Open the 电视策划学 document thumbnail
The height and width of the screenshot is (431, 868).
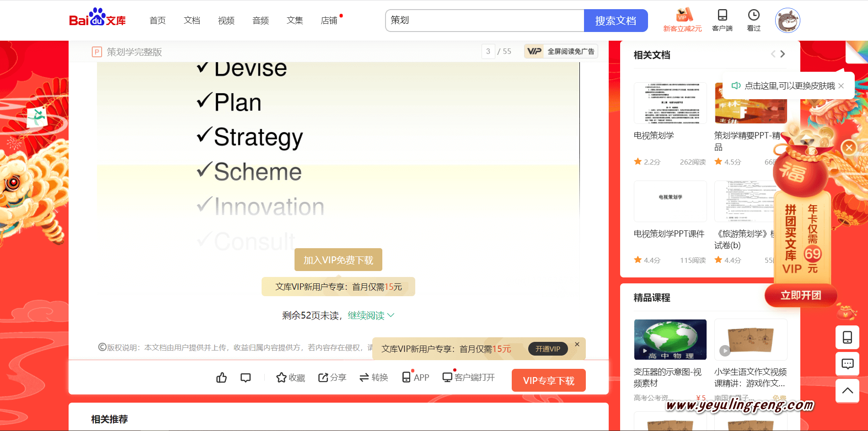pos(670,103)
